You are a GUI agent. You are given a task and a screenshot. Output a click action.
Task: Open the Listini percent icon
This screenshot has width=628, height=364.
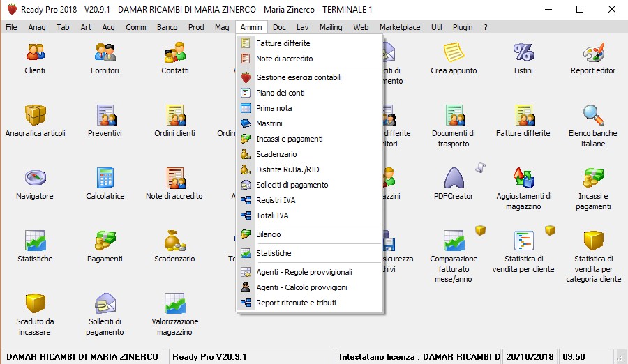point(523,52)
